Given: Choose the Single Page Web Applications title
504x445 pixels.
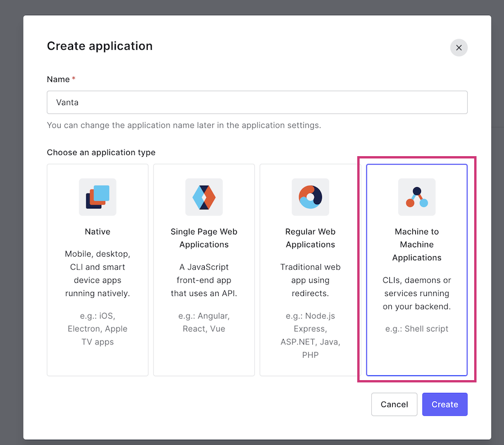Looking at the screenshot, I should [x=204, y=238].
